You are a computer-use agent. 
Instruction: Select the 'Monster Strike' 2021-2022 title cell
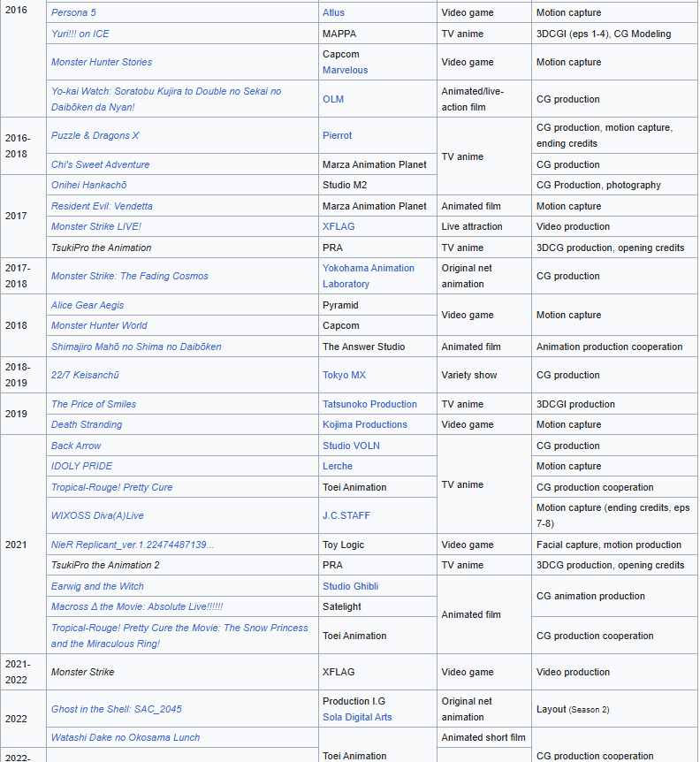tap(183, 672)
